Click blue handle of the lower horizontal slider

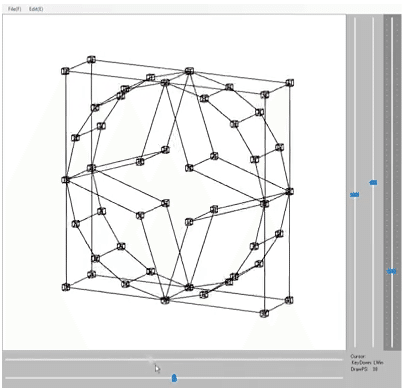(x=174, y=378)
